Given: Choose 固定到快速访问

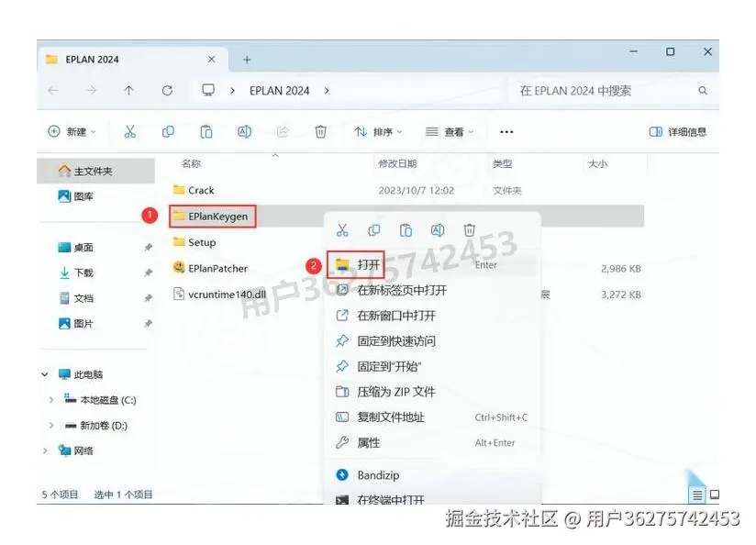Looking at the screenshot, I should click(x=432, y=341).
